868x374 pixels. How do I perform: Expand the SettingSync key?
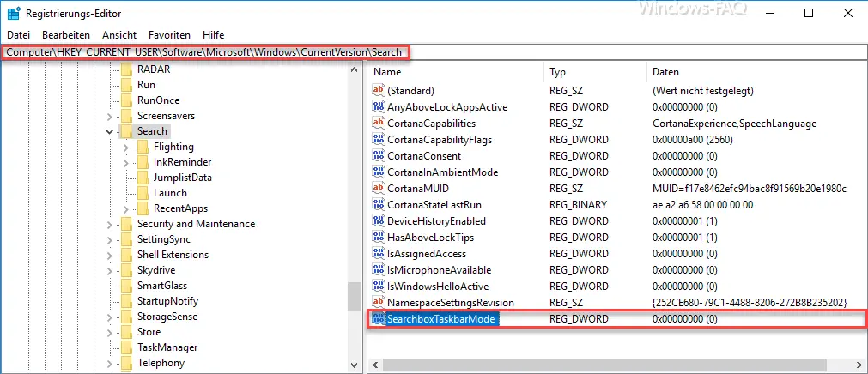110,239
